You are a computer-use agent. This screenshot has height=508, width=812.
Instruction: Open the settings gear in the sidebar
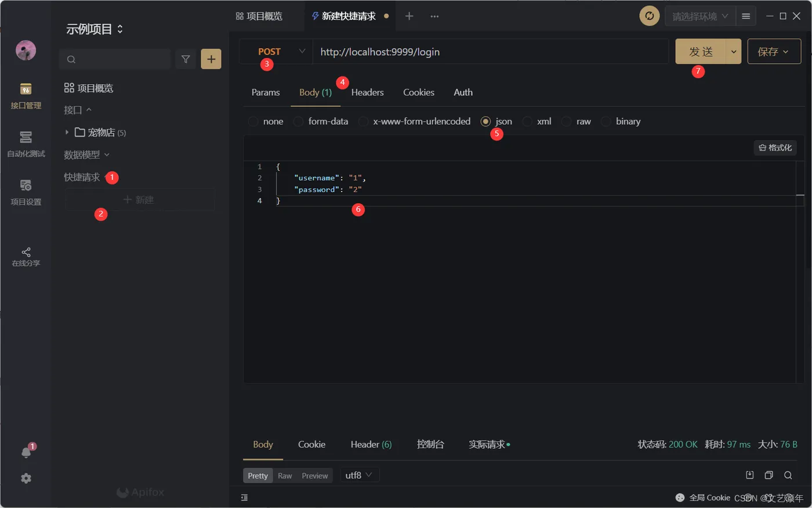tap(26, 478)
